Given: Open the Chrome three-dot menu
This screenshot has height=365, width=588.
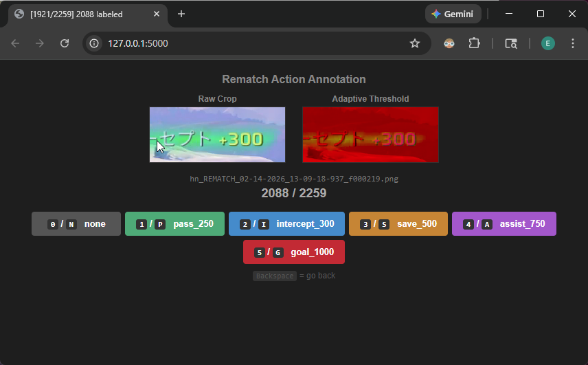Looking at the screenshot, I should pos(573,43).
